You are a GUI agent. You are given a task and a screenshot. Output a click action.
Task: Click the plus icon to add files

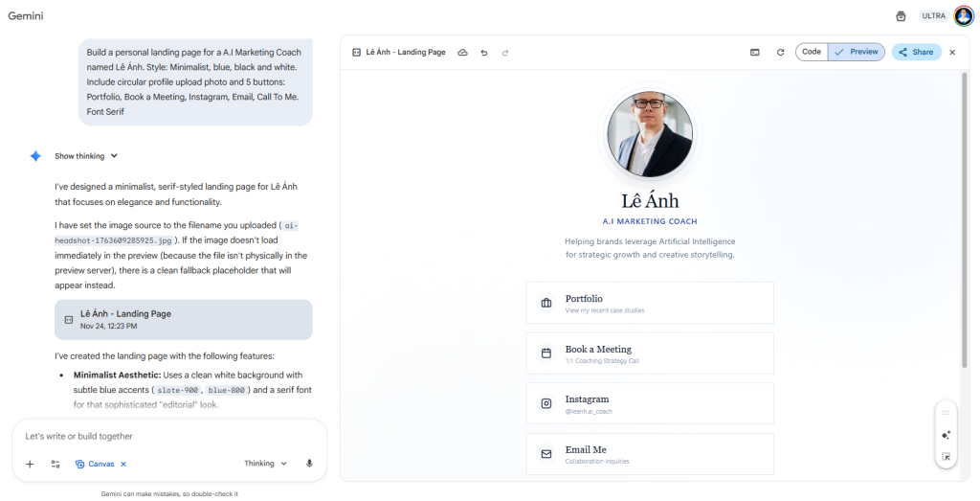point(30,464)
